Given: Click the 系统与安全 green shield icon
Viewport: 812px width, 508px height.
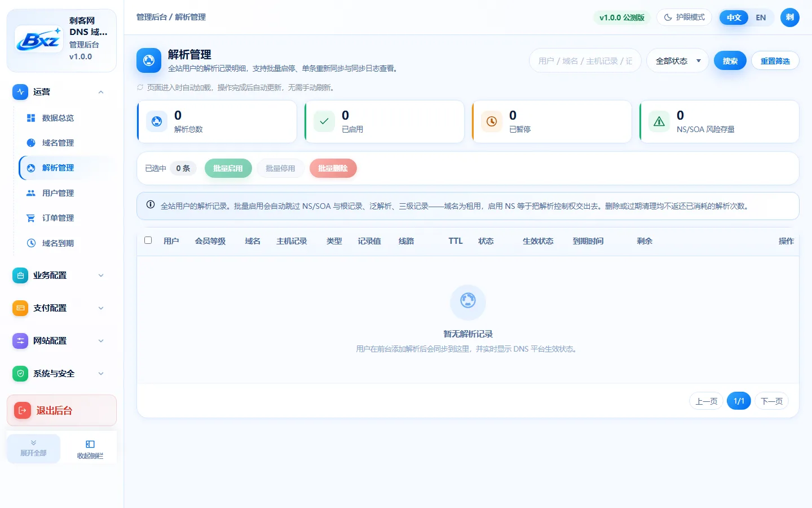Looking at the screenshot, I should [x=20, y=374].
